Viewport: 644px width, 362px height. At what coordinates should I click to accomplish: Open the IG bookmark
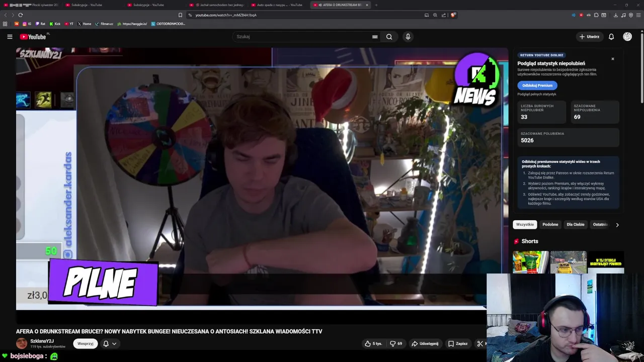click(x=26, y=24)
